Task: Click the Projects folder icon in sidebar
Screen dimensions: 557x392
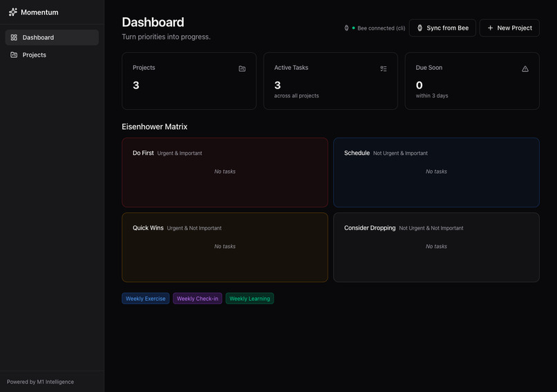Action: click(14, 55)
